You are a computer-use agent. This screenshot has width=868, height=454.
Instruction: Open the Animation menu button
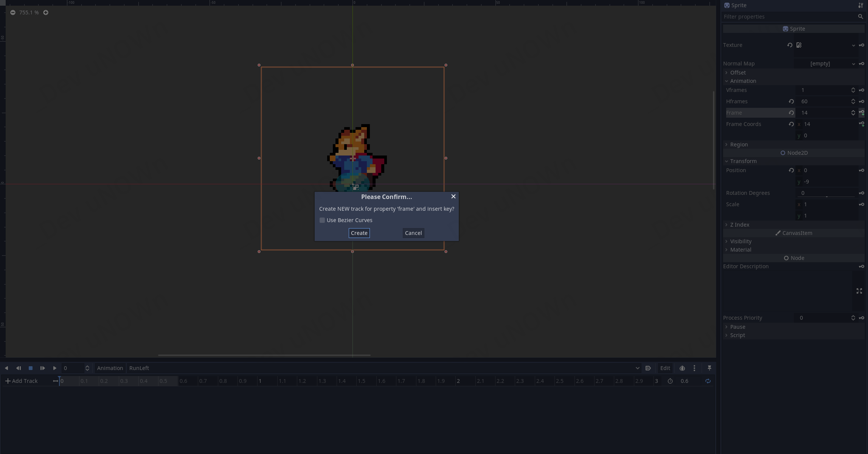(x=110, y=368)
